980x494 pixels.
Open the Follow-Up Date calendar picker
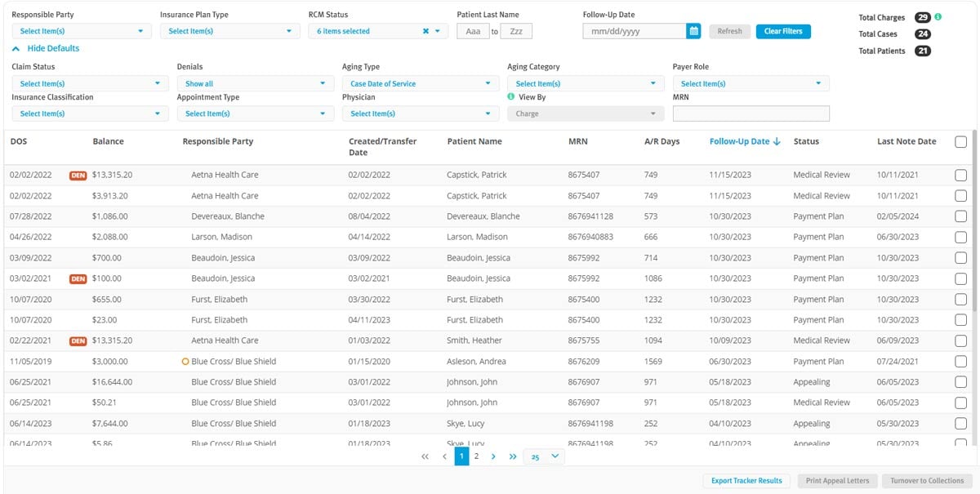[x=693, y=30]
